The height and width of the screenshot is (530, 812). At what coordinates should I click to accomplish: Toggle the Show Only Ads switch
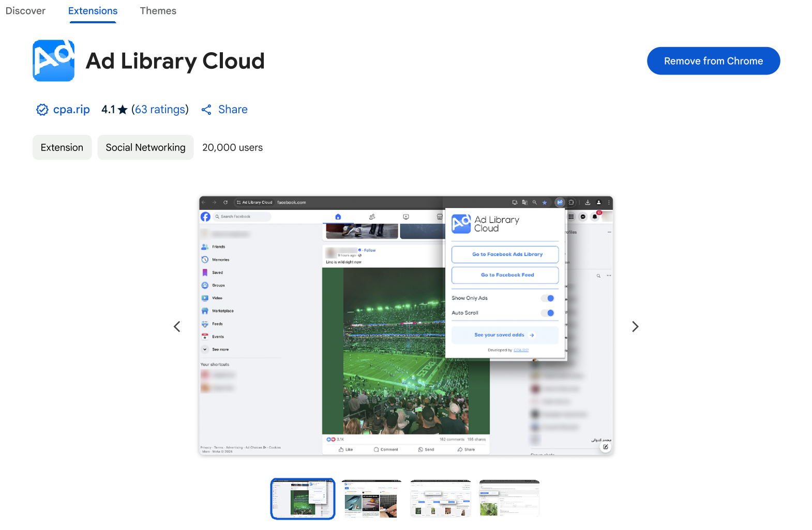pyautogui.click(x=548, y=298)
